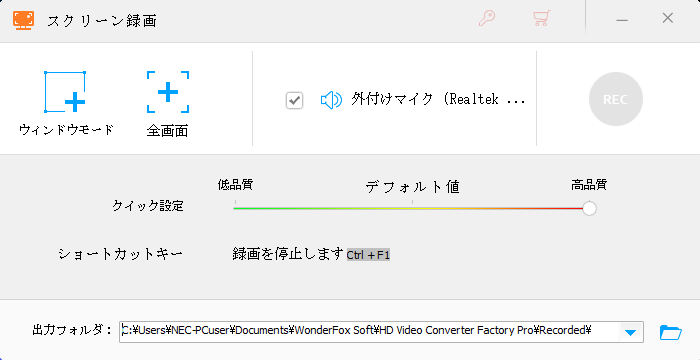Set quality slider to 低品質 end
This screenshot has height=360, width=700.
point(235,208)
